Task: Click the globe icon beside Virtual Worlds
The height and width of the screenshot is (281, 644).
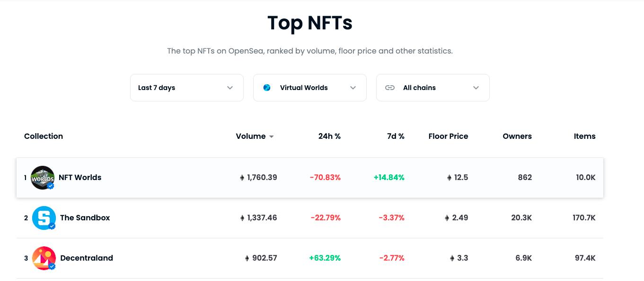Action: click(x=267, y=88)
